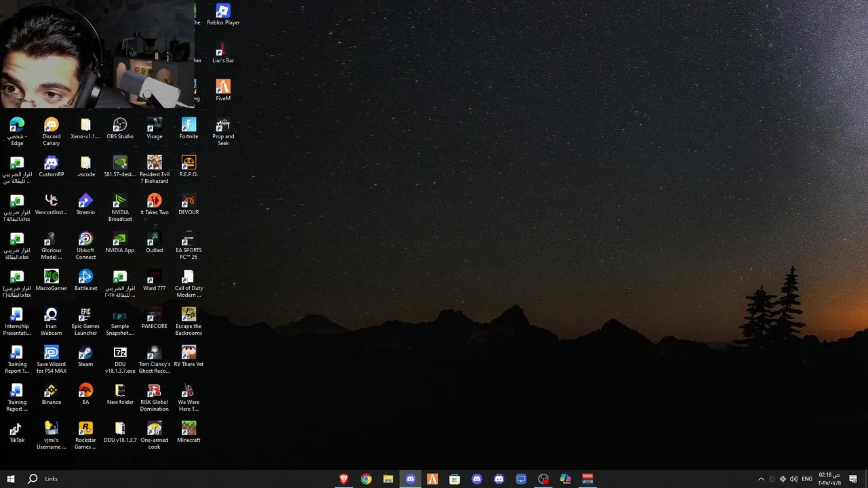Select the Xeno-v1.1 folder on the desktop

coord(85,129)
